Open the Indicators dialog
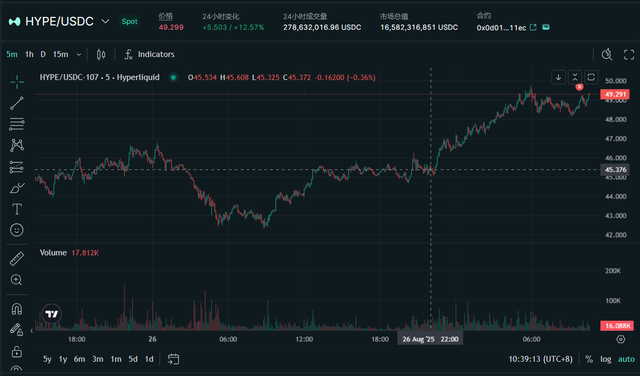This screenshot has width=640, height=376. [149, 54]
